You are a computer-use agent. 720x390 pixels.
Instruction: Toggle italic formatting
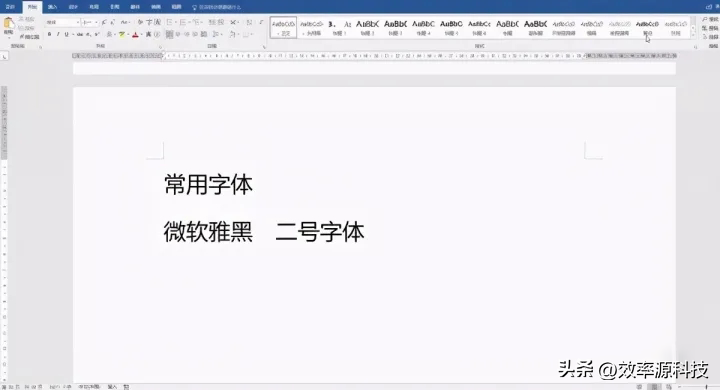pos(58,34)
